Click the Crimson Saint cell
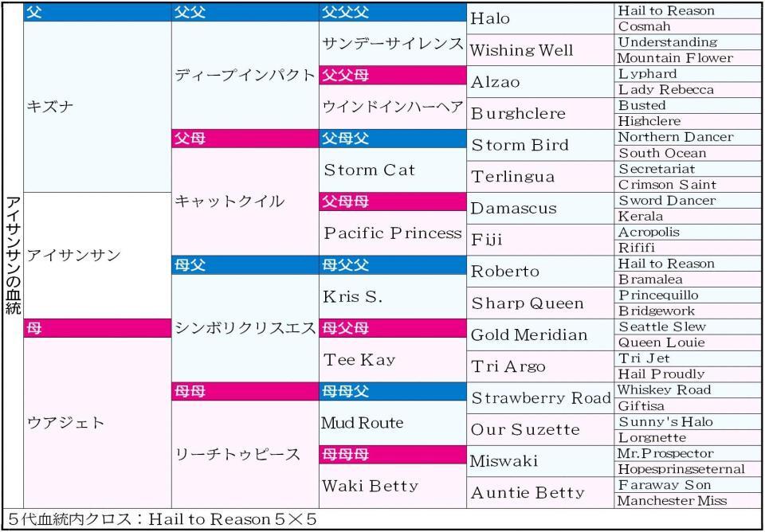The image size is (765, 532). click(x=688, y=184)
